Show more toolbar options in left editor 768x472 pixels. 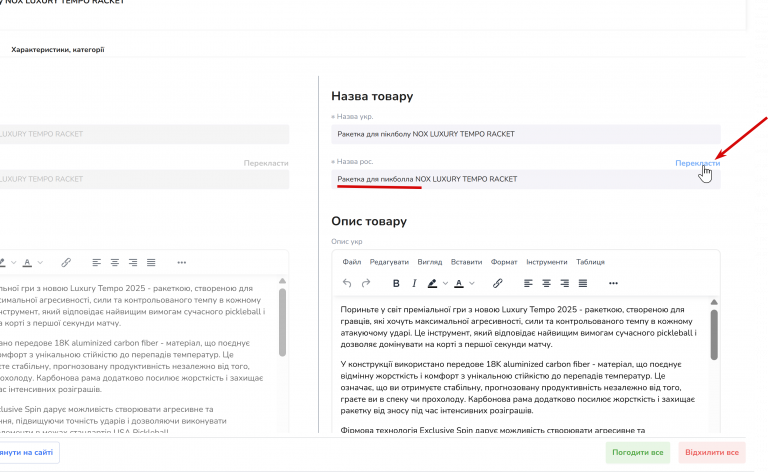coord(182,262)
